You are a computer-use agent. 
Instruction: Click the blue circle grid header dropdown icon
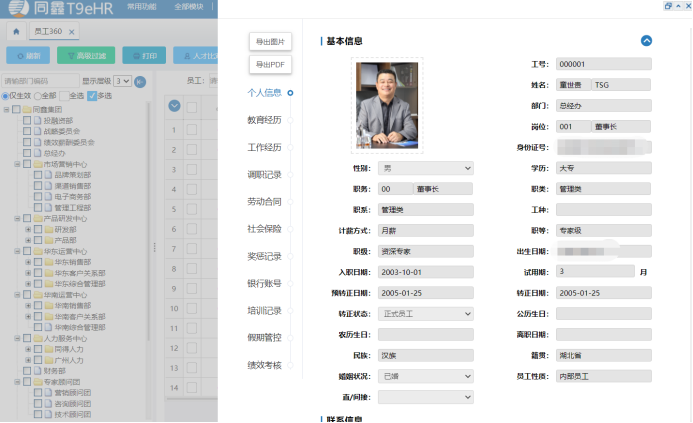pos(174,105)
